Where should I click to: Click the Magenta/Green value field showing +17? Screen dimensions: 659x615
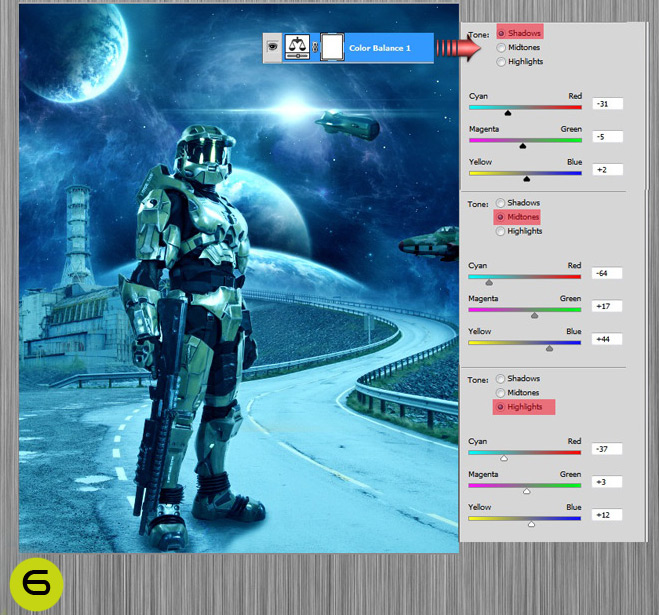click(x=607, y=306)
